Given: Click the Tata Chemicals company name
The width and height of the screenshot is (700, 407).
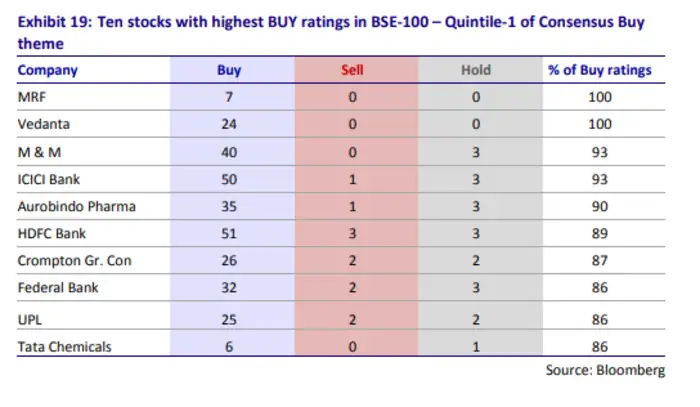Looking at the screenshot, I should pos(64,347).
